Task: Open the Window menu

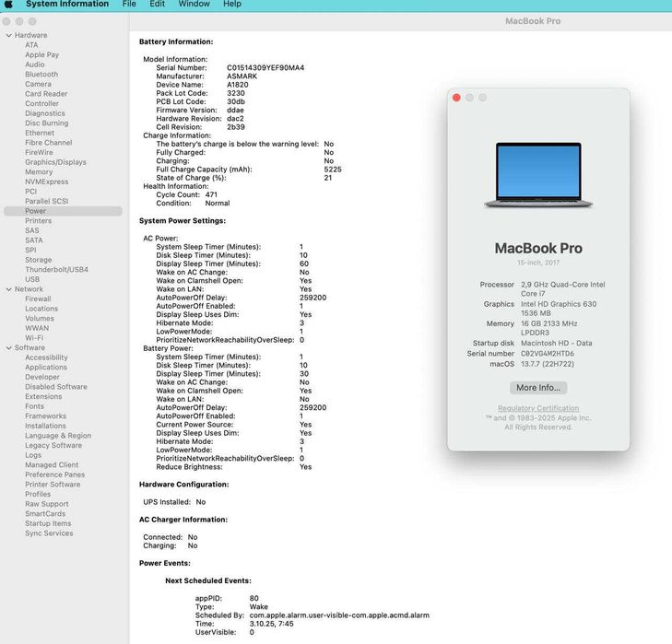Action: pos(195,4)
